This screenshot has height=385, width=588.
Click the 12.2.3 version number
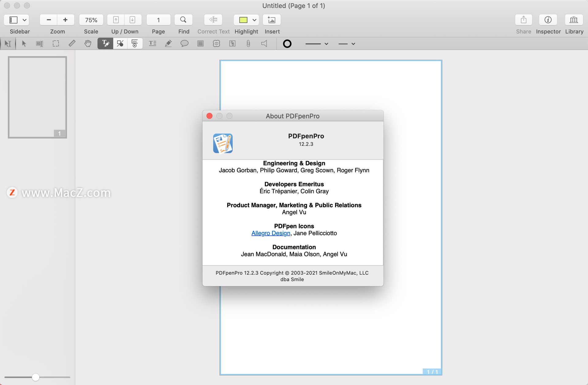(x=306, y=144)
